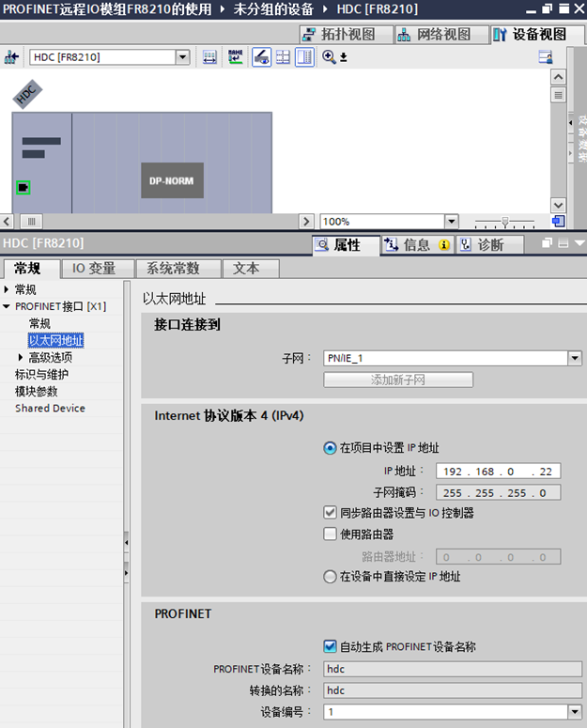Select the 系统常数 subtab
The image size is (587, 728).
[178, 269]
